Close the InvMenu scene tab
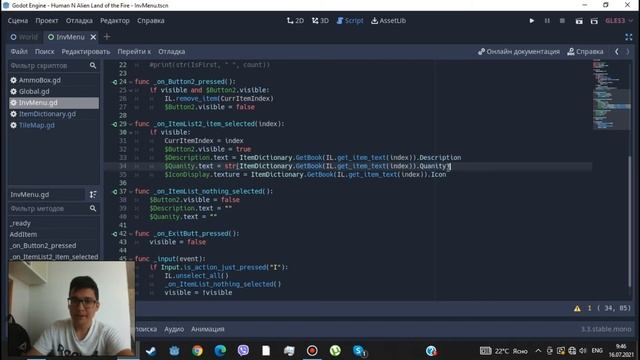Image resolution: width=640 pixels, height=360 pixels. pyautogui.click(x=93, y=37)
